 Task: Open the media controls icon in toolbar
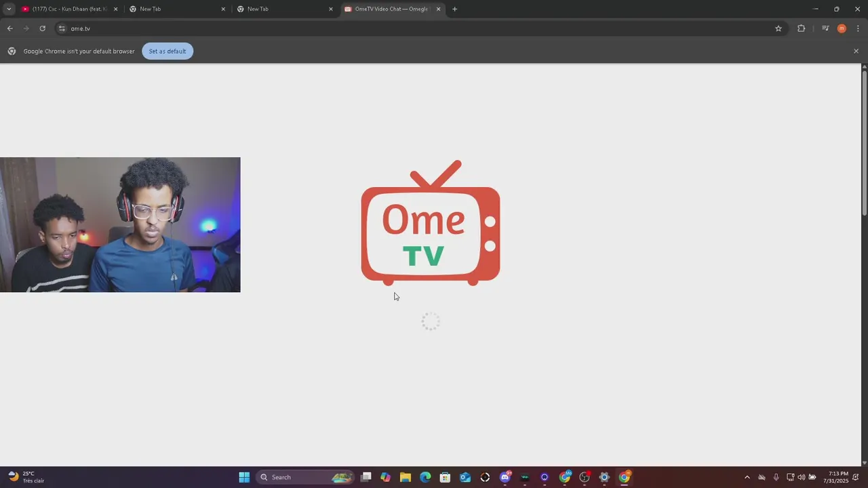point(825,28)
